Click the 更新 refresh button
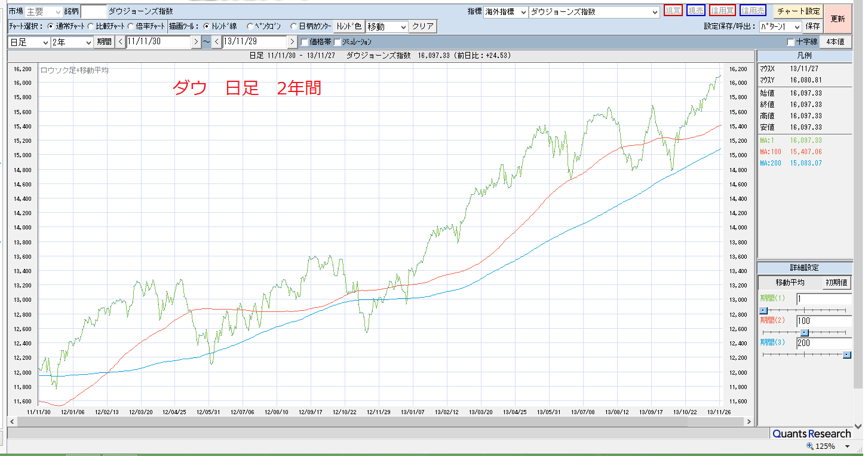 [x=838, y=19]
